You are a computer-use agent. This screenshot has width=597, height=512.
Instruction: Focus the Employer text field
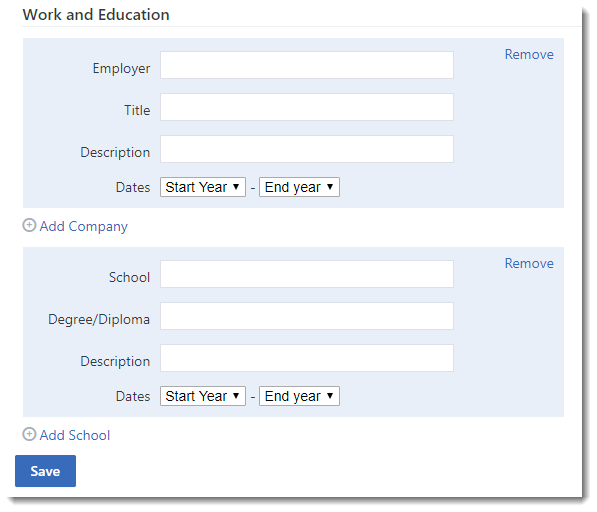[x=307, y=65]
